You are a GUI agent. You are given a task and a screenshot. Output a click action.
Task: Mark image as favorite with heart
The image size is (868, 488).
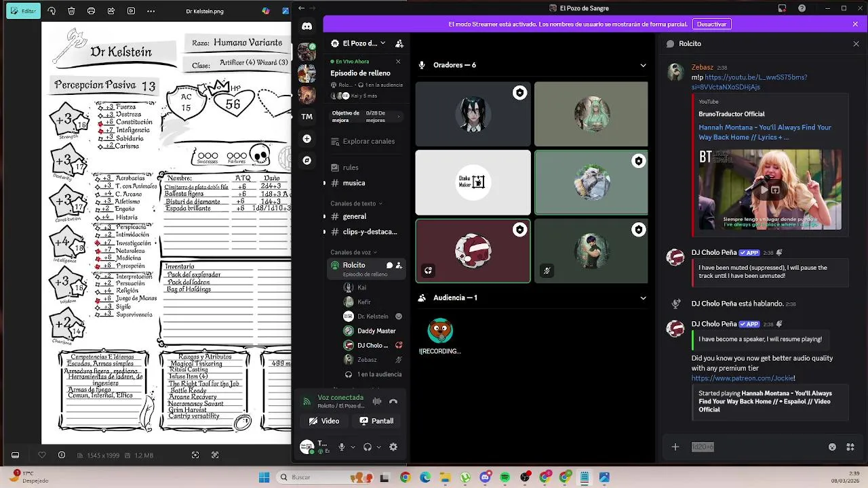click(42, 455)
